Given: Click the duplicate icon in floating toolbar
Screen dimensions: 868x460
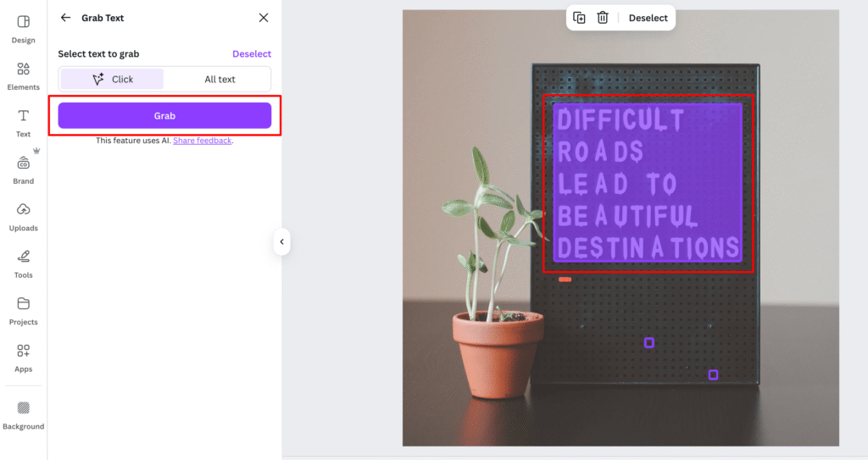Looking at the screenshot, I should [580, 18].
